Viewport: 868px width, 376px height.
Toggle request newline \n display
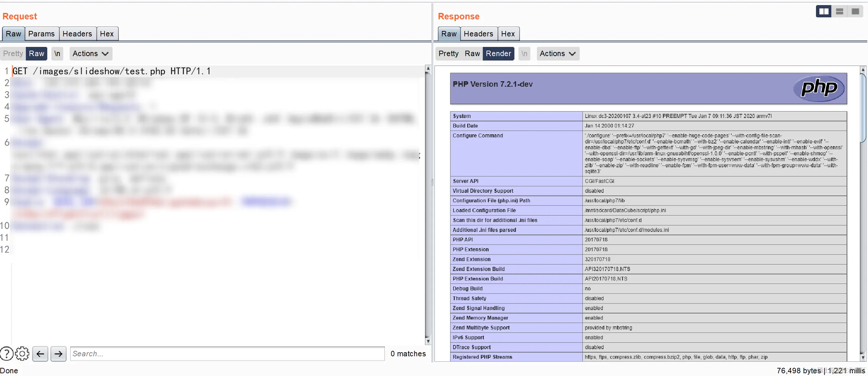pos(57,54)
